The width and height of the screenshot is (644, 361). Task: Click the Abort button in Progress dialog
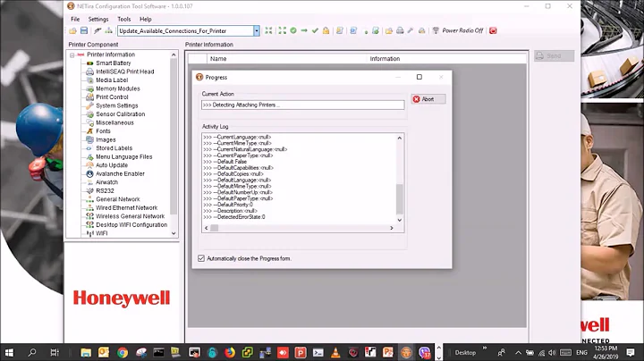[428, 99]
